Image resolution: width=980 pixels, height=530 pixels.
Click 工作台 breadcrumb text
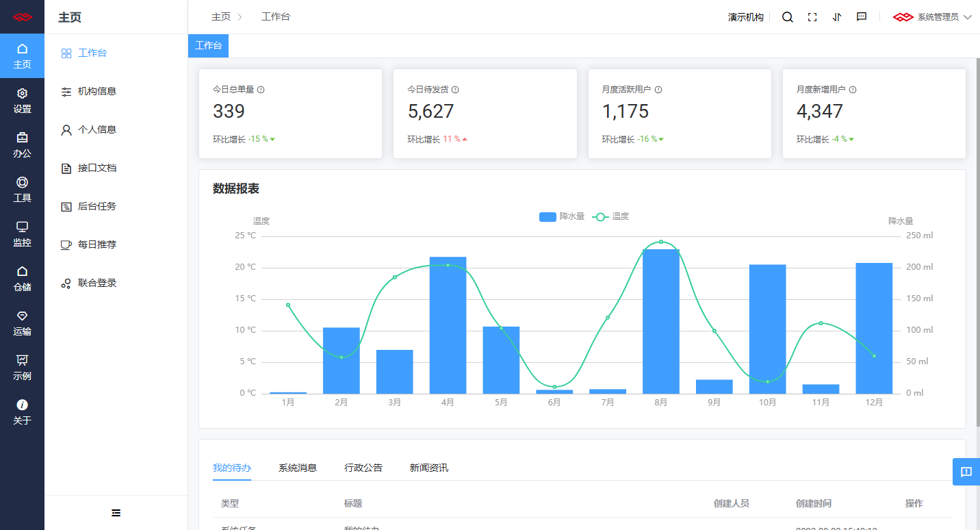click(276, 17)
